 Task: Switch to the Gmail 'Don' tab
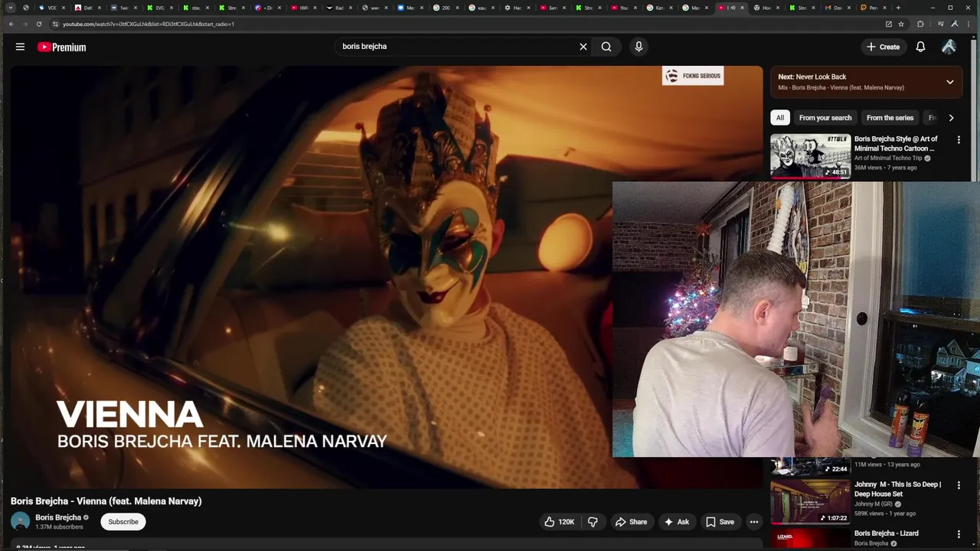(838, 8)
